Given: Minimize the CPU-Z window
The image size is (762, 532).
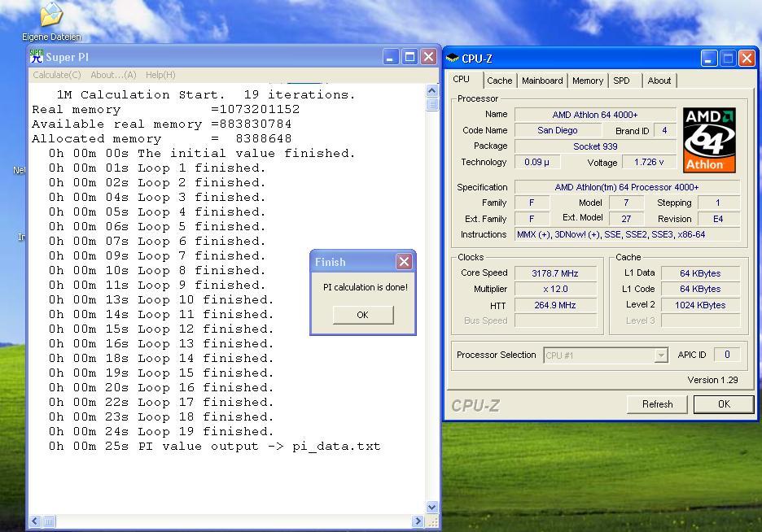Looking at the screenshot, I should (708, 59).
